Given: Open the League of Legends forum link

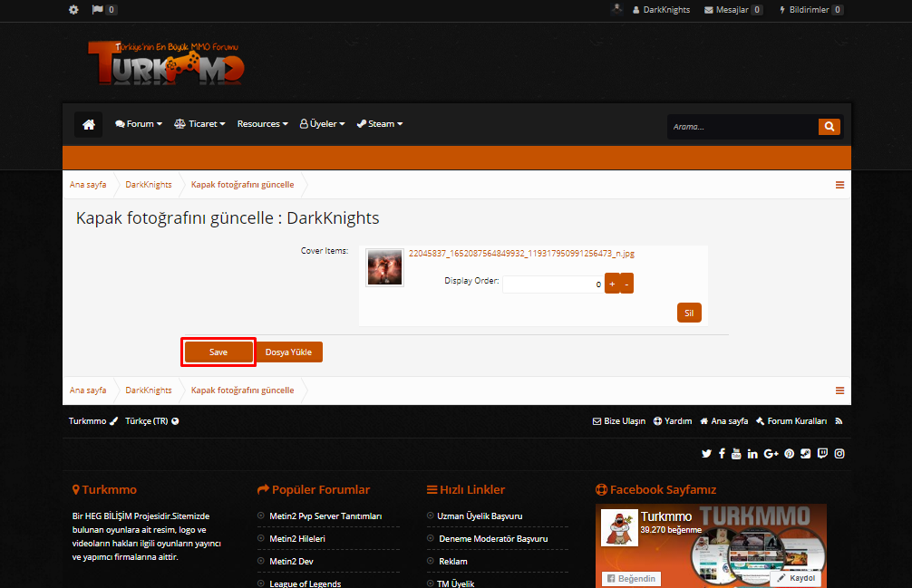Looking at the screenshot, I should coord(306,583).
